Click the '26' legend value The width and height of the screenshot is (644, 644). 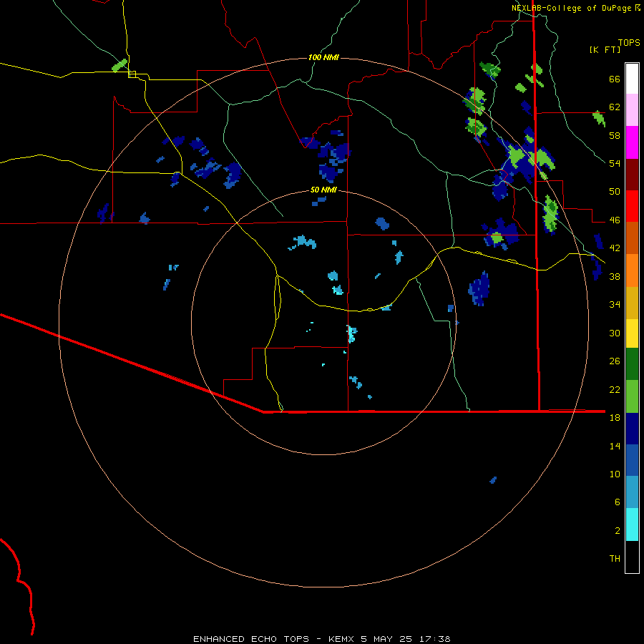[x=615, y=361]
